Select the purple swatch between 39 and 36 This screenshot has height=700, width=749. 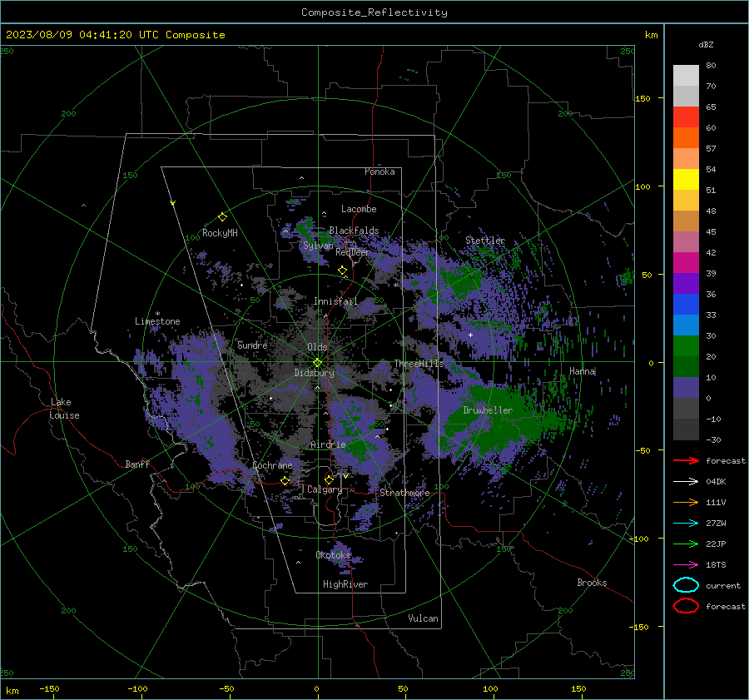tap(686, 283)
